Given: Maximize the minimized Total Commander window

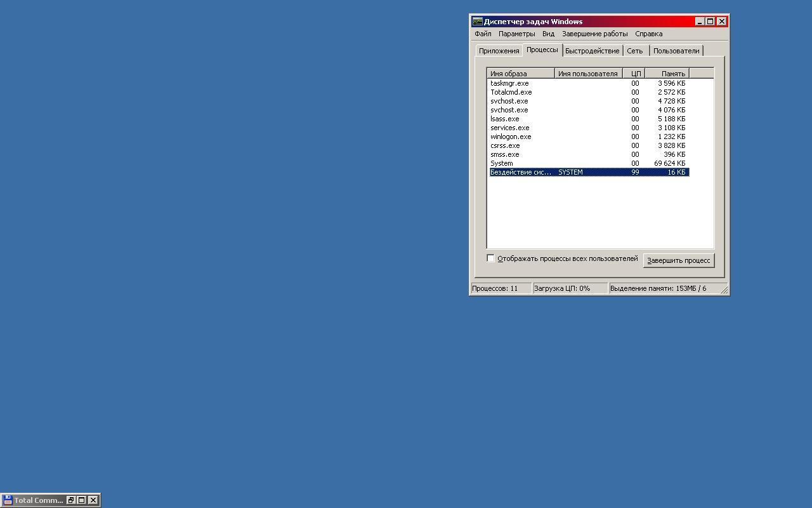Looking at the screenshot, I should tap(82, 500).
